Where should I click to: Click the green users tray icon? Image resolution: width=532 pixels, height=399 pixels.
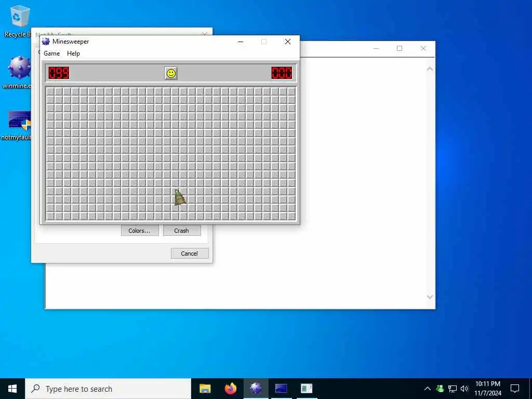coord(440,389)
